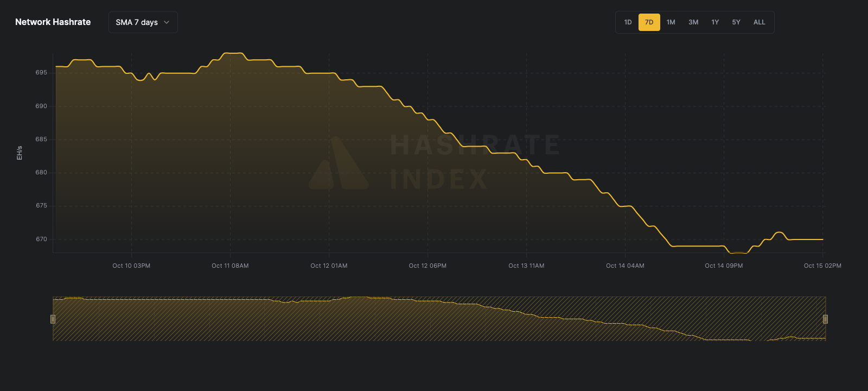The width and height of the screenshot is (868, 391).
Task: Choose the 5Y time range
Action: [x=736, y=22]
